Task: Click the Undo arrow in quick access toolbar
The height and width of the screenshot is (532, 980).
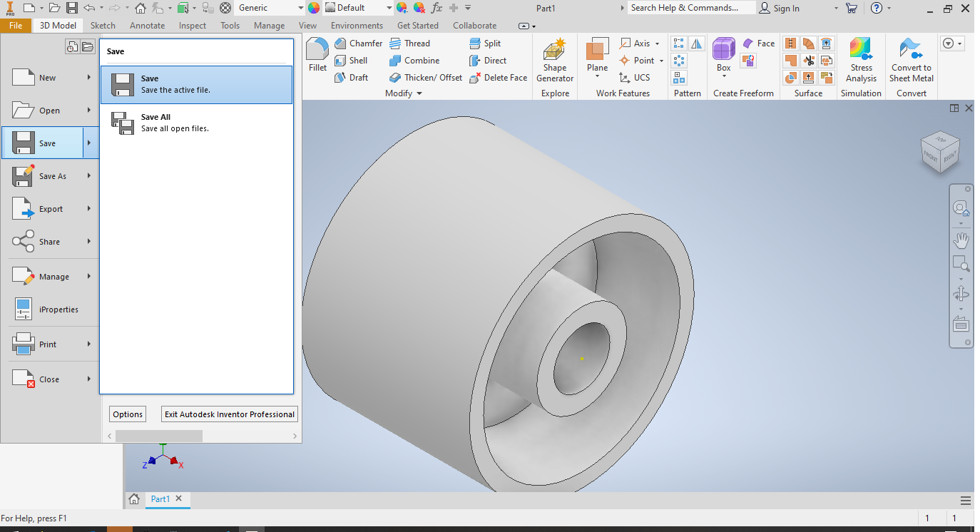Action: [x=89, y=8]
